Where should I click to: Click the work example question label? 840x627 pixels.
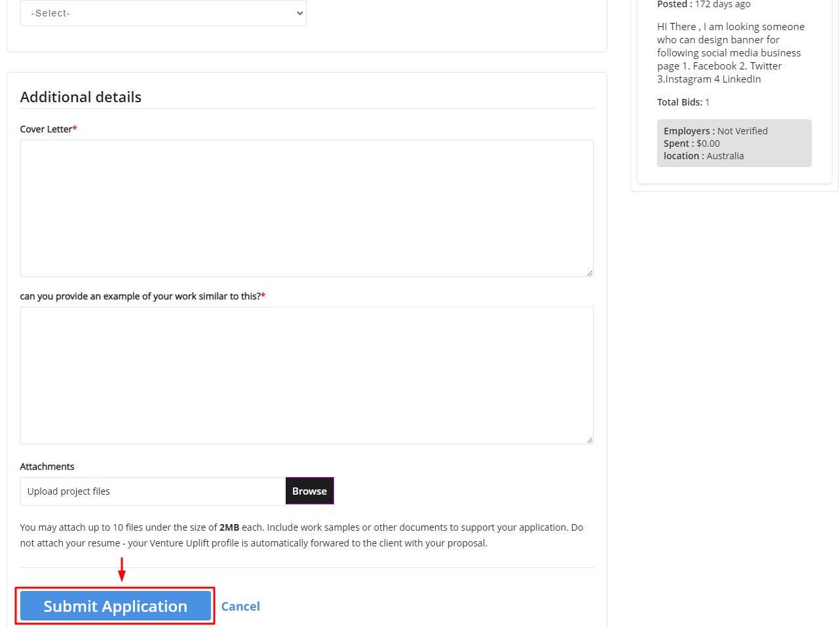[x=142, y=296]
